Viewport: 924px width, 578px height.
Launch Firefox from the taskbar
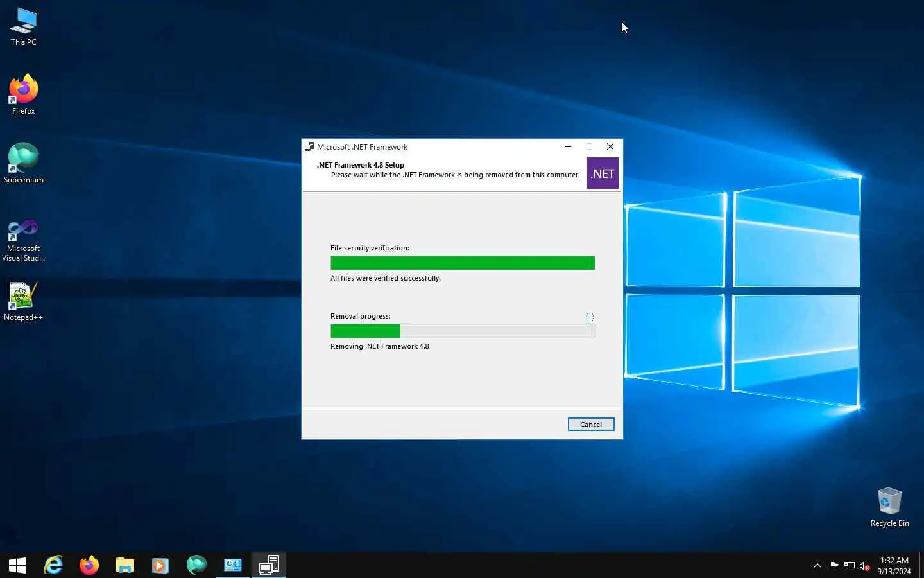click(89, 565)
